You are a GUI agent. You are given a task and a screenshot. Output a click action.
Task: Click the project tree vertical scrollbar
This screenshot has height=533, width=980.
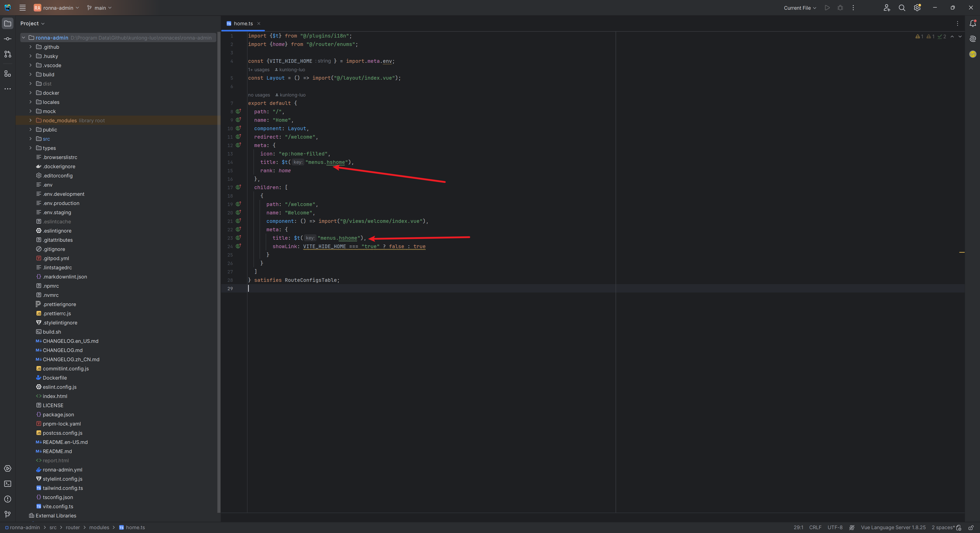(218, 272)
